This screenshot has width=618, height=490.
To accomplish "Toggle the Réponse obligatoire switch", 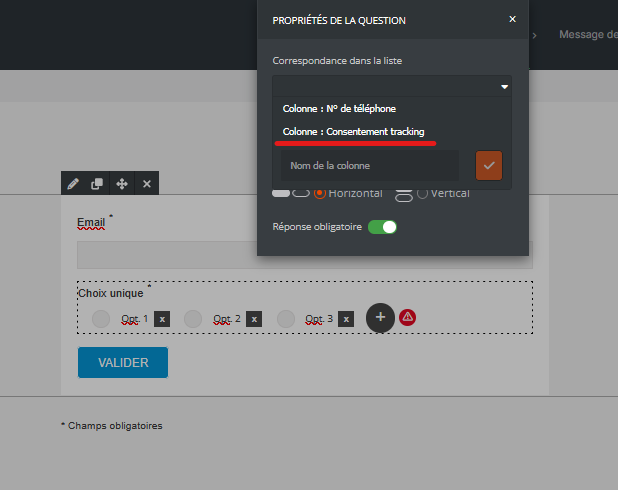I will [382, 227].
